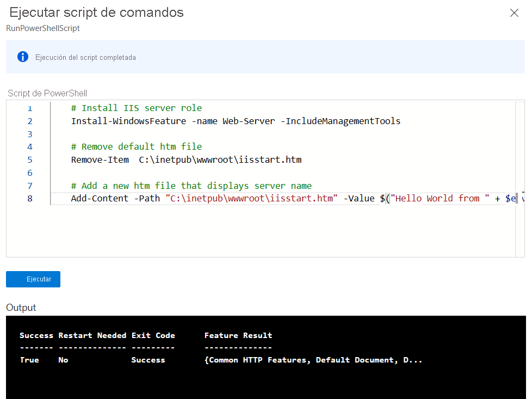Click 'Feature Result' header in output
This screenshot has height=399, width=532.
point(238,335)
